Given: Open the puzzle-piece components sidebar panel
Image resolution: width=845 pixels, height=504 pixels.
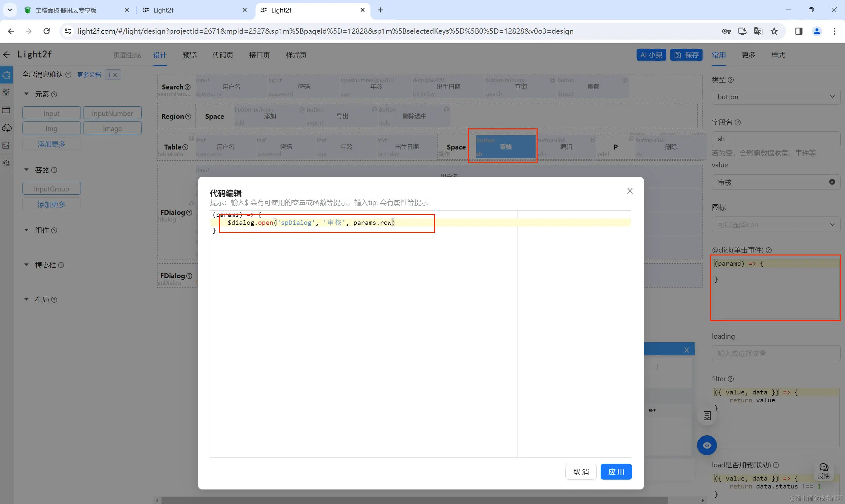Looking at the screenshot, I should 7,75.
